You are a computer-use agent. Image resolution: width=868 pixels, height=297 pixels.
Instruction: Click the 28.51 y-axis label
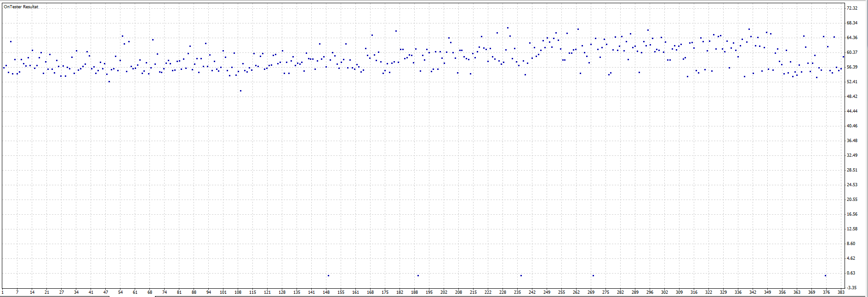(x=852, y=170)
